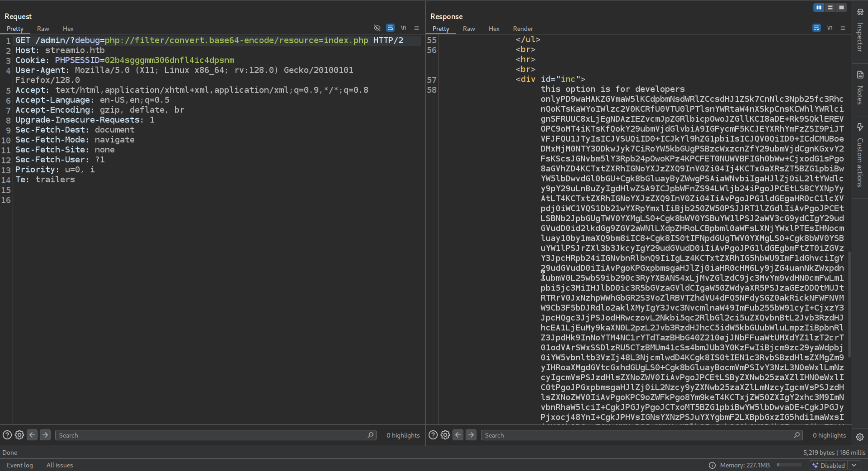The width and height of the screenshot is (868, 471).
Task: Toggle hide non-printable characters in Request
Action: point(377,28)
